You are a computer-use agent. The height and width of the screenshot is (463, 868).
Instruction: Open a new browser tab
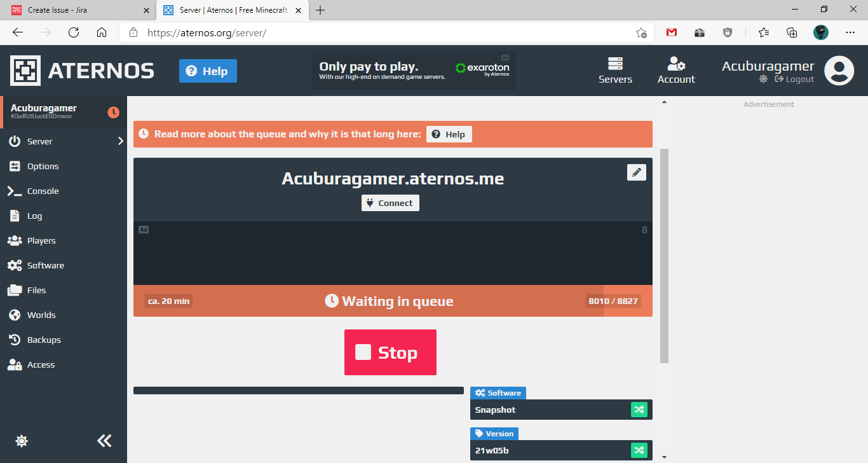click(320, 10)
